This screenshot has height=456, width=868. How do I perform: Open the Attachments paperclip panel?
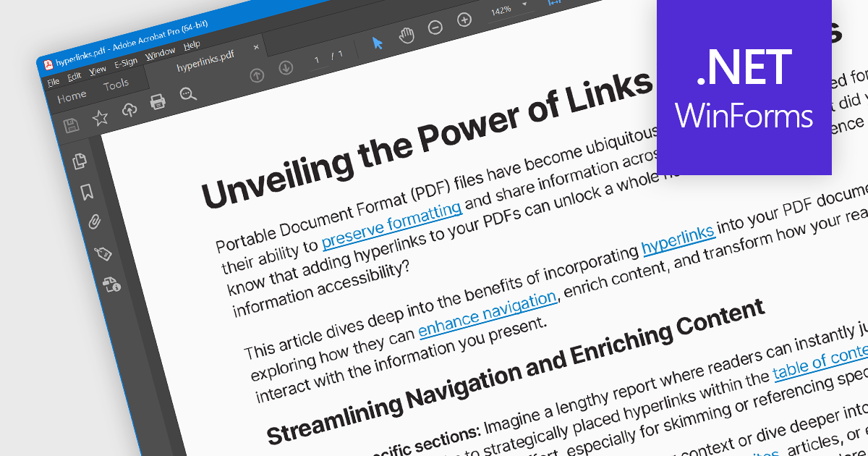[94, 221]
